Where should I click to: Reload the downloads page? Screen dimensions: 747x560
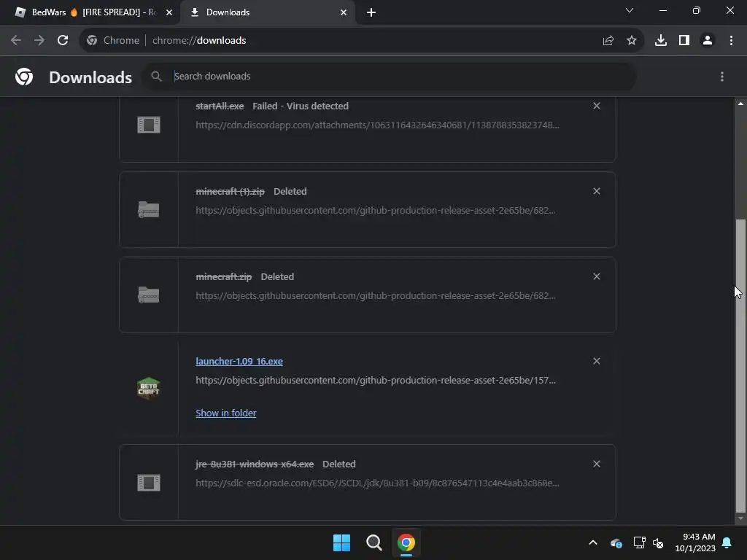(63, 41)
